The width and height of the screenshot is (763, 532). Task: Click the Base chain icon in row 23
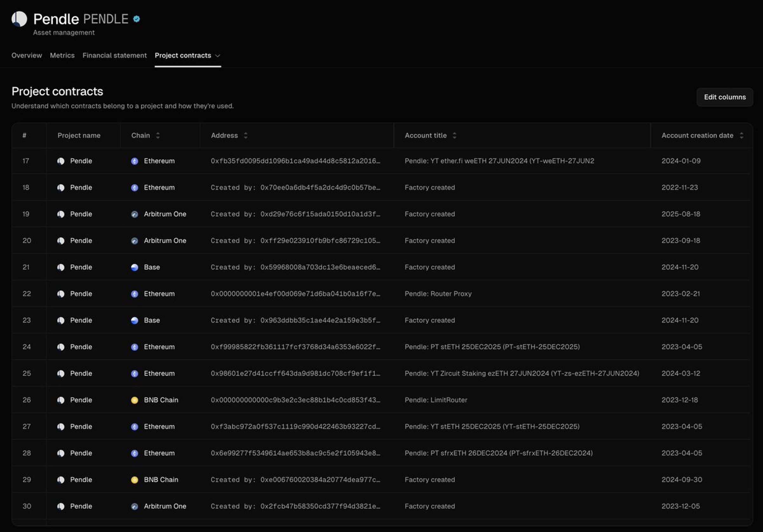[x=134, y=321]
